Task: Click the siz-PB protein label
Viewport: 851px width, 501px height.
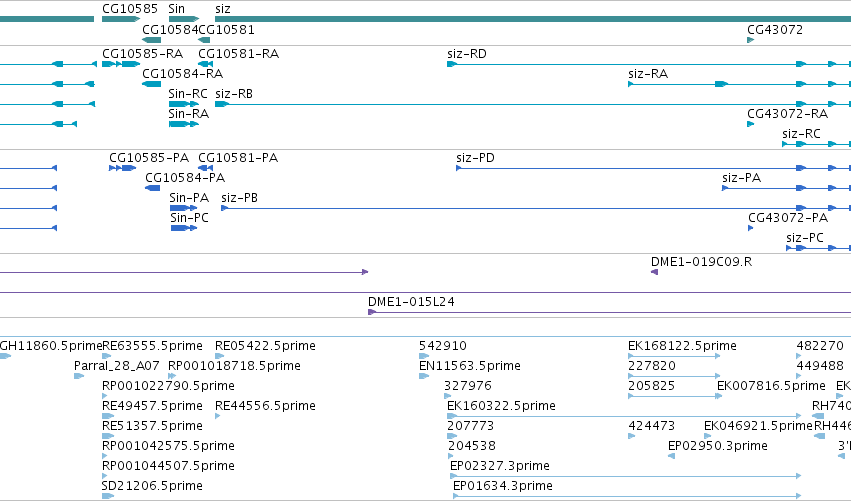Action: [239, 198]
